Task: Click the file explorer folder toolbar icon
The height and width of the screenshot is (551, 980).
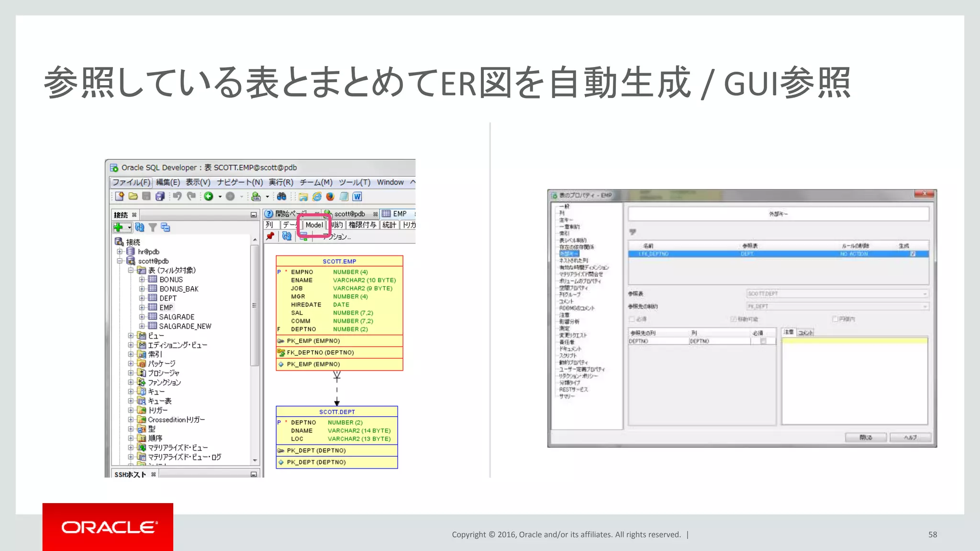Action: [x=303, y=196]
